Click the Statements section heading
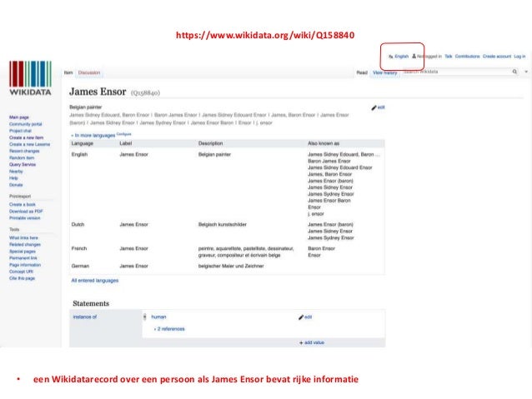The height and width of the screenshot is (399, 532). click(x=91, y=303)
